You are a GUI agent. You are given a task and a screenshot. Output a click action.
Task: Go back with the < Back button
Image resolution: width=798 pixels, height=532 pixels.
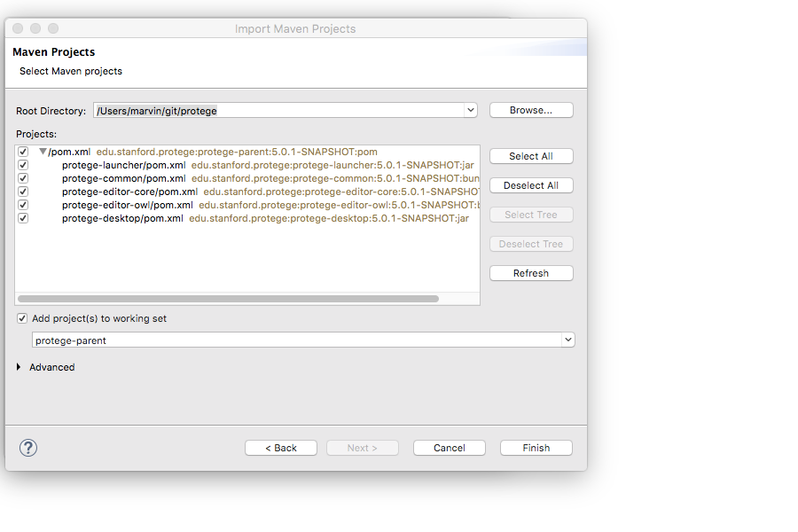tap(281, 448)
